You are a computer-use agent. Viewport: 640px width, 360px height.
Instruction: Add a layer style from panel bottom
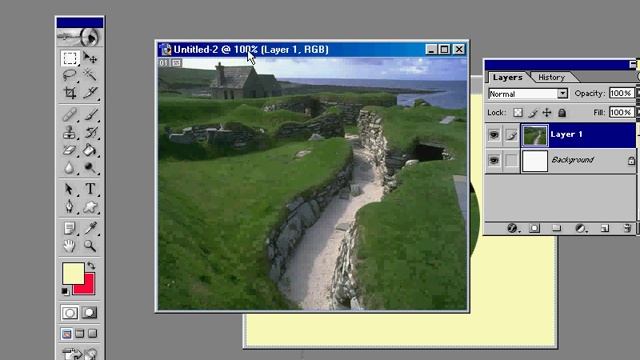(512, 228)
